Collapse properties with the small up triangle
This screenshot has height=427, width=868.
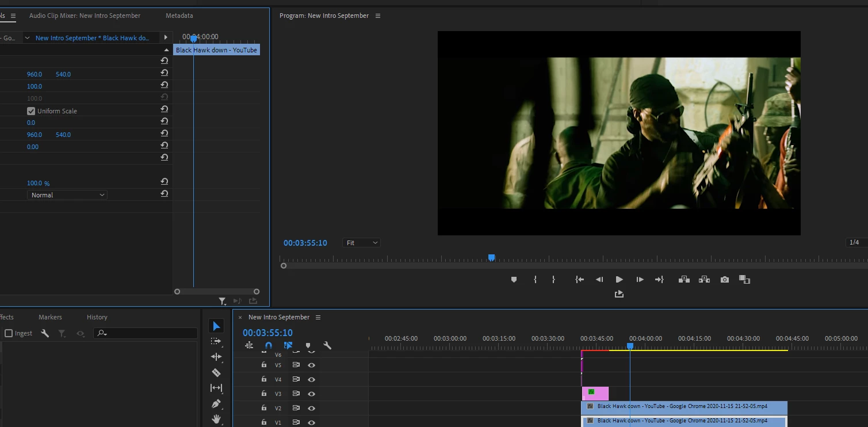[166, 50]
